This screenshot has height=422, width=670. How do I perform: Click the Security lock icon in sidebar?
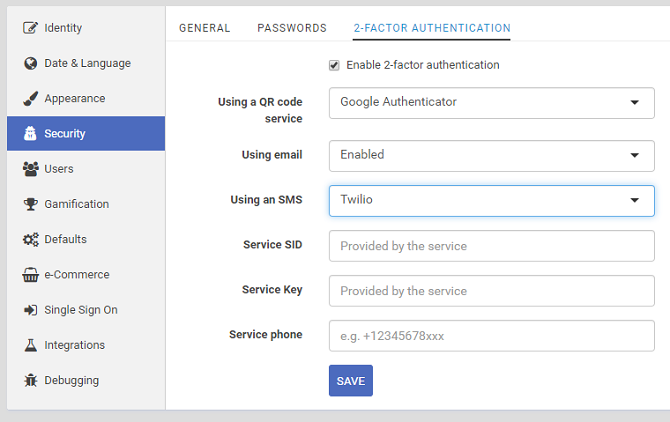pos(30,134)
